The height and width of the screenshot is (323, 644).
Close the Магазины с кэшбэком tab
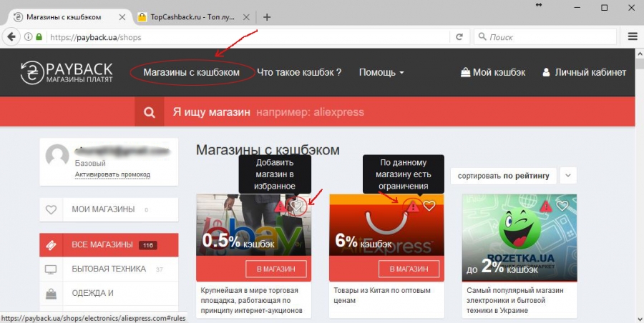click(122, 17)
